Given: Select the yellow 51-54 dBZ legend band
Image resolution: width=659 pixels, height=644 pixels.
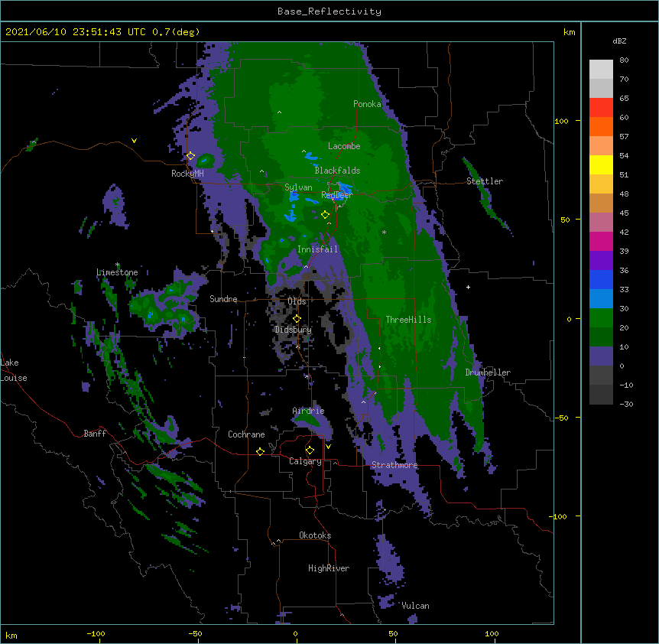Looking at the screenshot, I should tap(601, 164).
